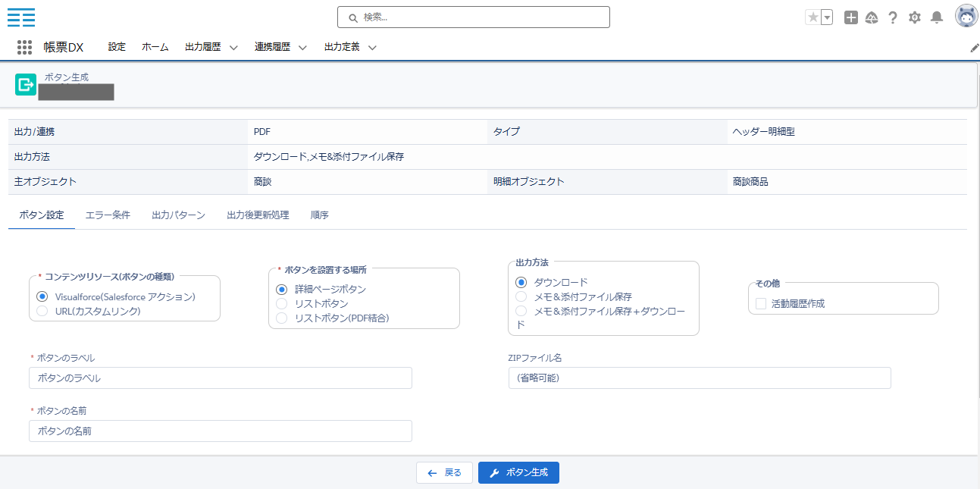This screenshot has height=489, width=980.
Task: Expand 出力履歴 dropdown chevron
Action: pos(233,48)
